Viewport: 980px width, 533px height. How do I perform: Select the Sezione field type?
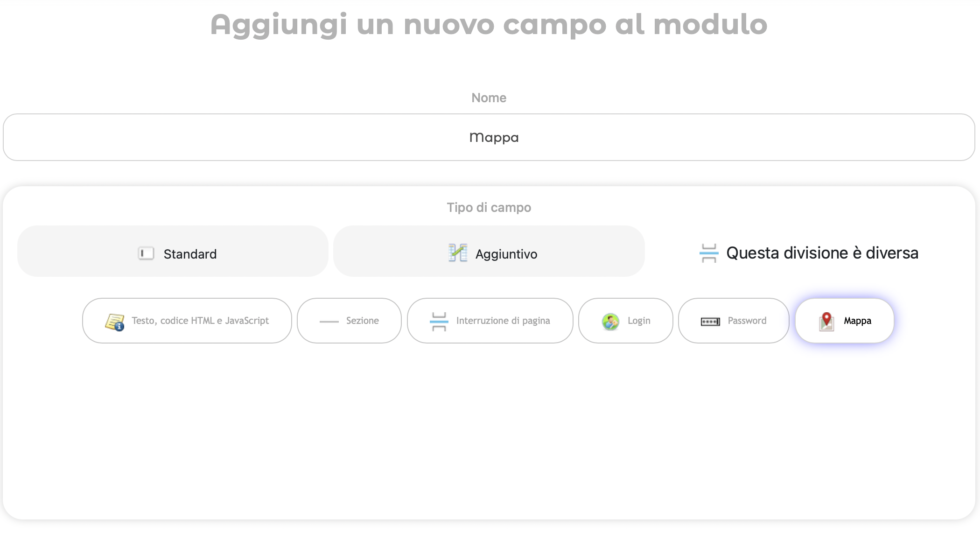(x=362, y=321)
